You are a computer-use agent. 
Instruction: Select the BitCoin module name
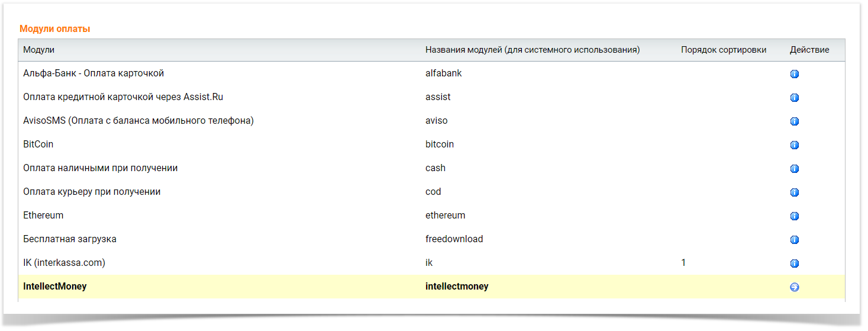pyautogui.click(x=38, y=144)
